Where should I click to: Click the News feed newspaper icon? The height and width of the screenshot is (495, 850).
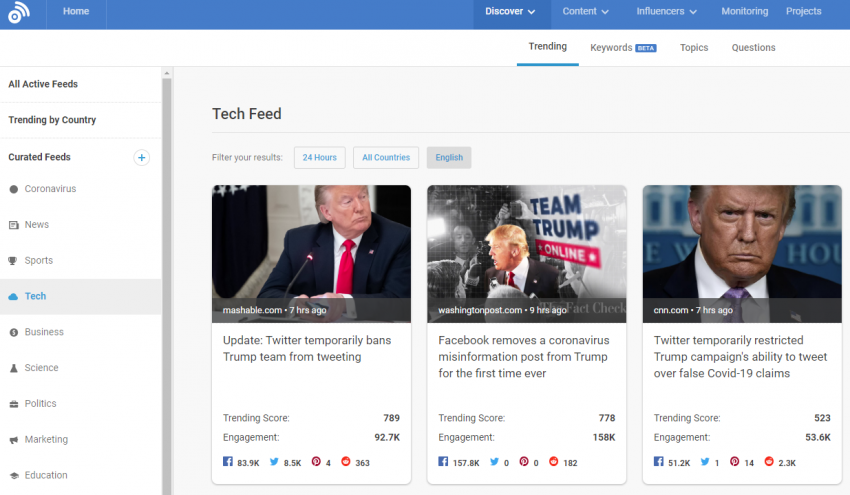(x=14, y=225)
